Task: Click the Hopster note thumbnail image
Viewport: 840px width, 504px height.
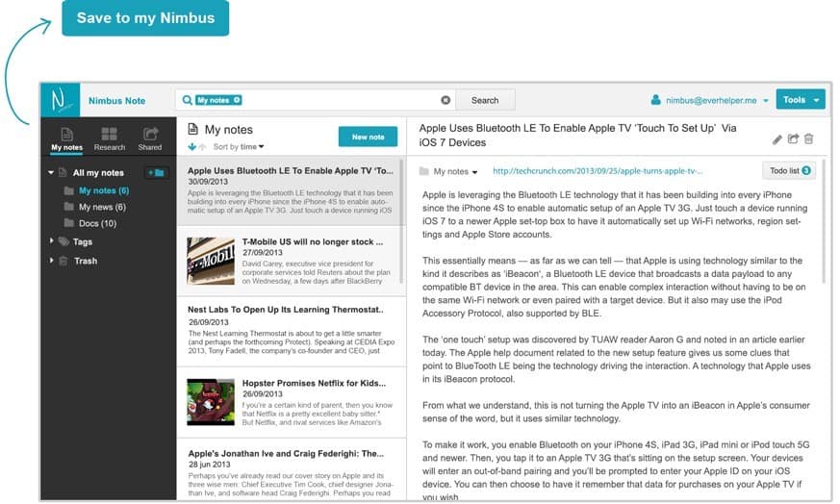Action: (x=211, y=402)
